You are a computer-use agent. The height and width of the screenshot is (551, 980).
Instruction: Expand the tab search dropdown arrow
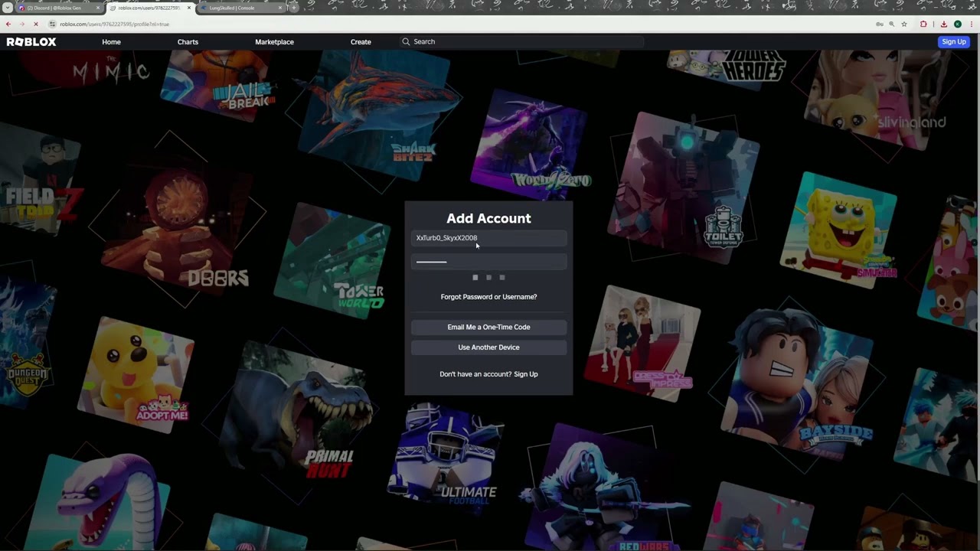click(x=8, y=8)
